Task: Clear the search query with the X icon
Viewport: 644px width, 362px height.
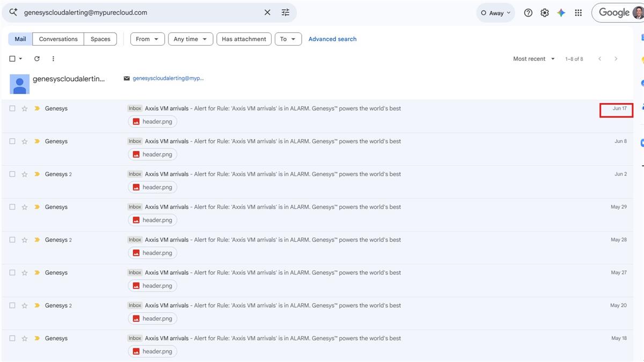Action: [267, 12]
